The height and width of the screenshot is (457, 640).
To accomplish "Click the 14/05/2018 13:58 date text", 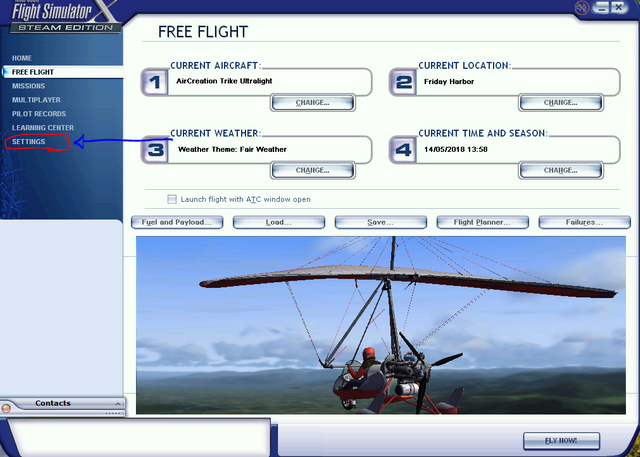I will click(x=456, y=149).
